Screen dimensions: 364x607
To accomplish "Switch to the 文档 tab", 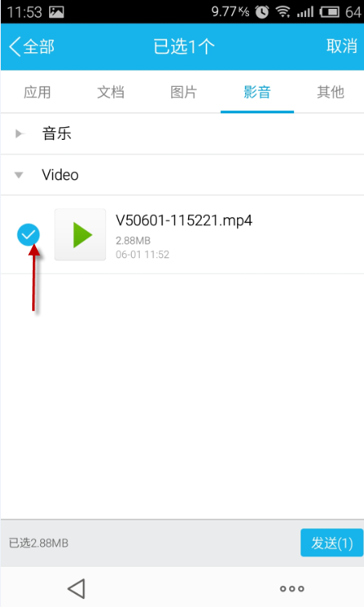I will pos(110,92).
